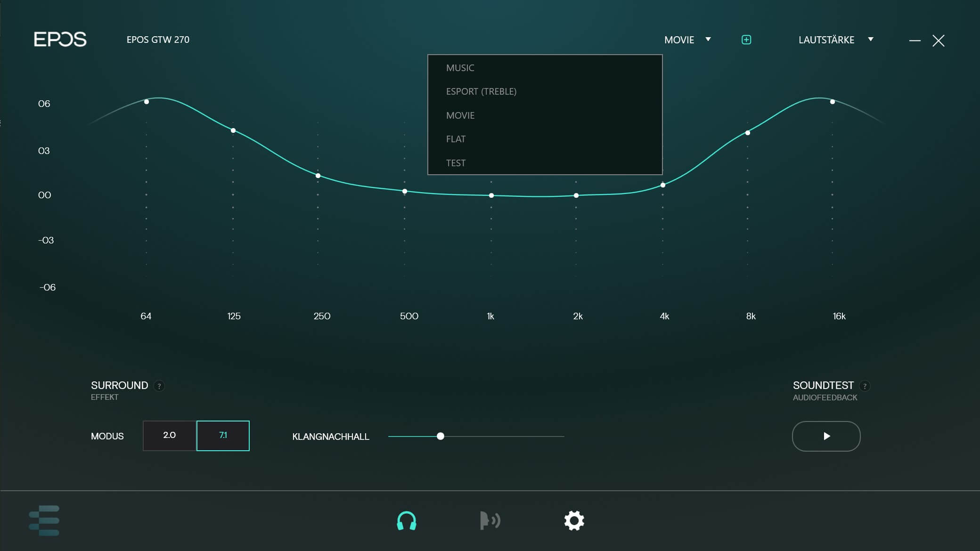Click the add new preset plus icon
The width and height of the screenshot is (980, 551).
(x=746, y=40)
